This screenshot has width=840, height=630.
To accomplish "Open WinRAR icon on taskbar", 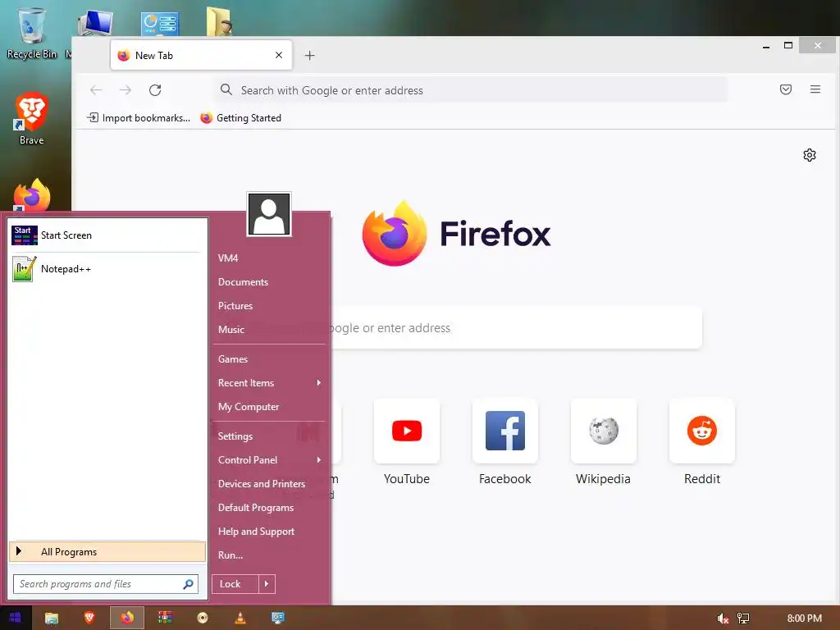I will click(x=165, y=619).
